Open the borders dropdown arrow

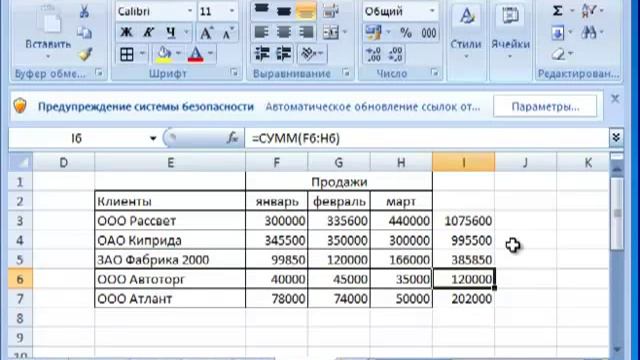(x=142, y=54)
